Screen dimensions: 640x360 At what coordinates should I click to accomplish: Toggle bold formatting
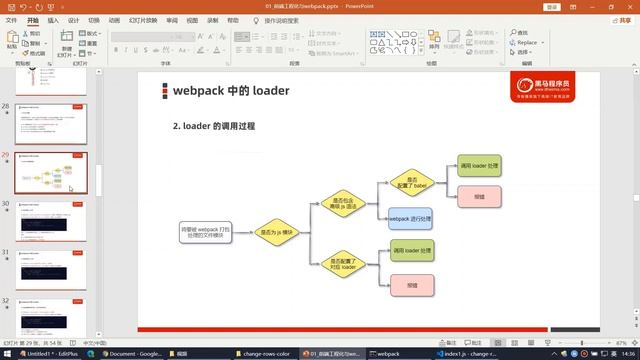(x=116, y=50)
